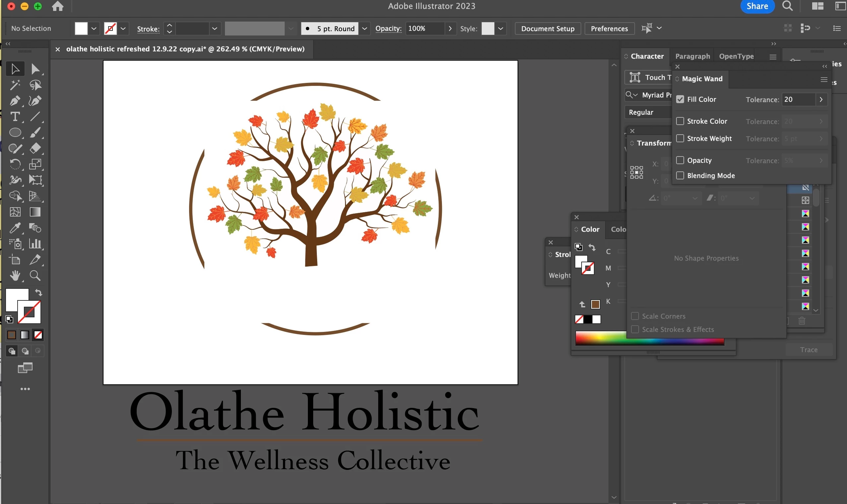
Task: Enable the Blending Mode checkbox
Action: point(680,176)
